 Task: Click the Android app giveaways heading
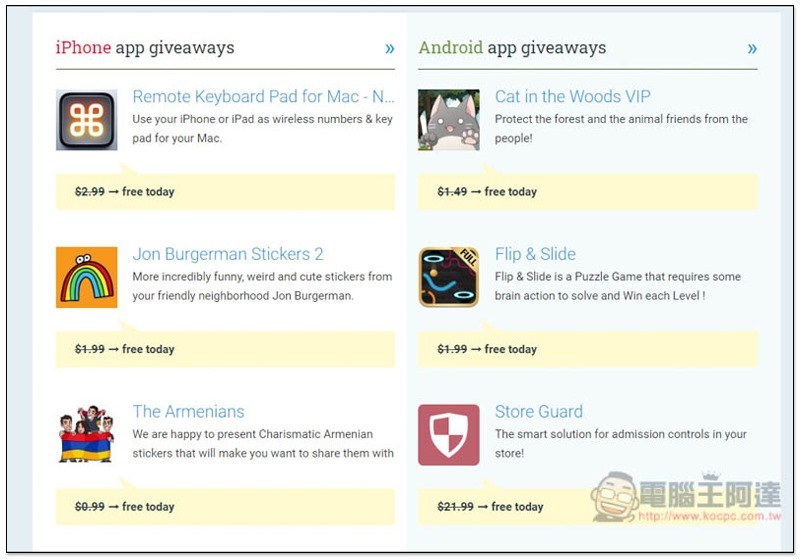tap(512, 48)
